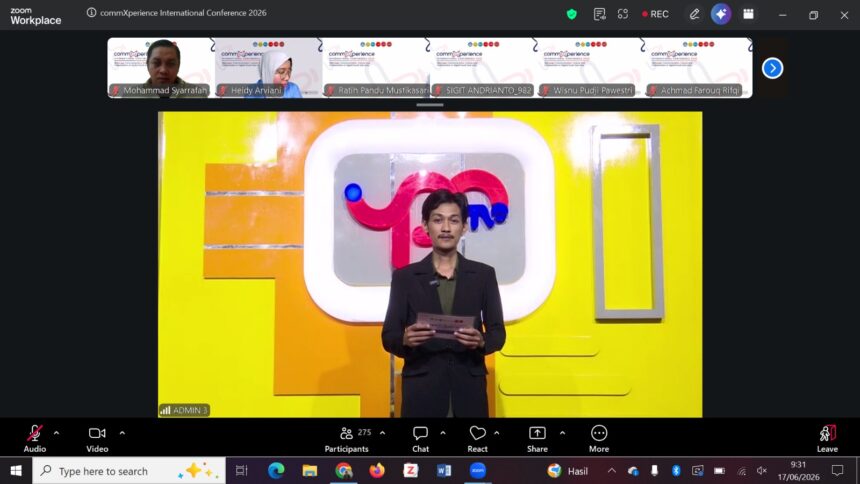Click the screen capture icon in the title bar
This screenshot has height=484, width=860.
[623, 14]
